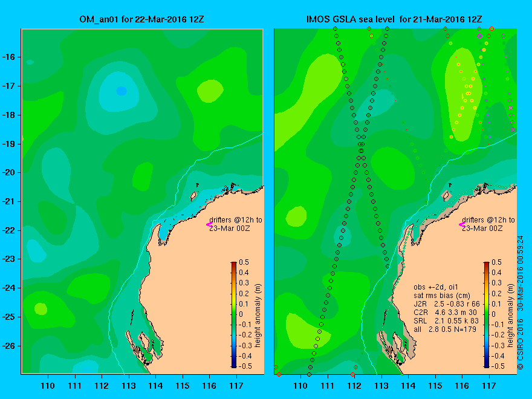Click latitude label -18 on left axis
This screenshot has width=532, height=399.
point(9,115)
